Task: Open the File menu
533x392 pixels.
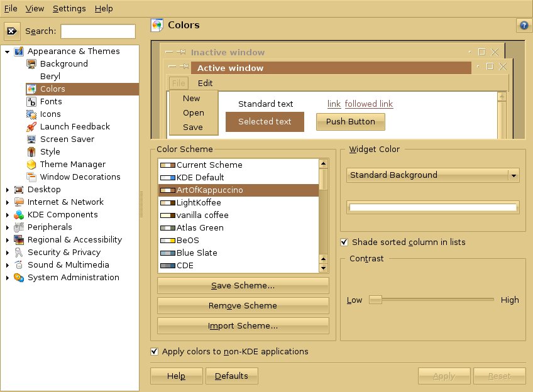Action: point(11,9)
